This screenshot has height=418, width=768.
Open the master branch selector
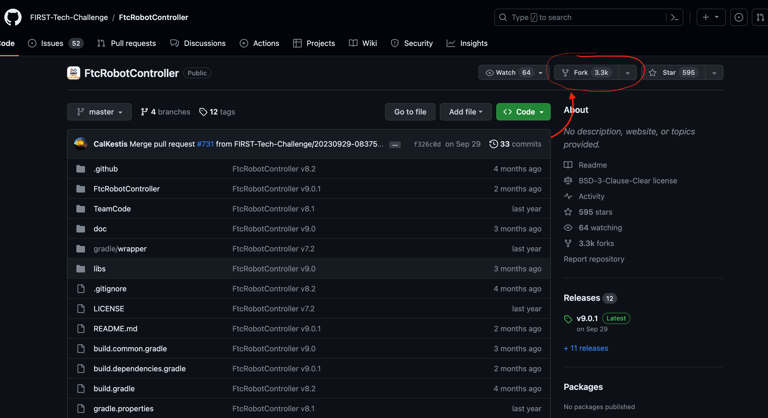click(99, 112)
